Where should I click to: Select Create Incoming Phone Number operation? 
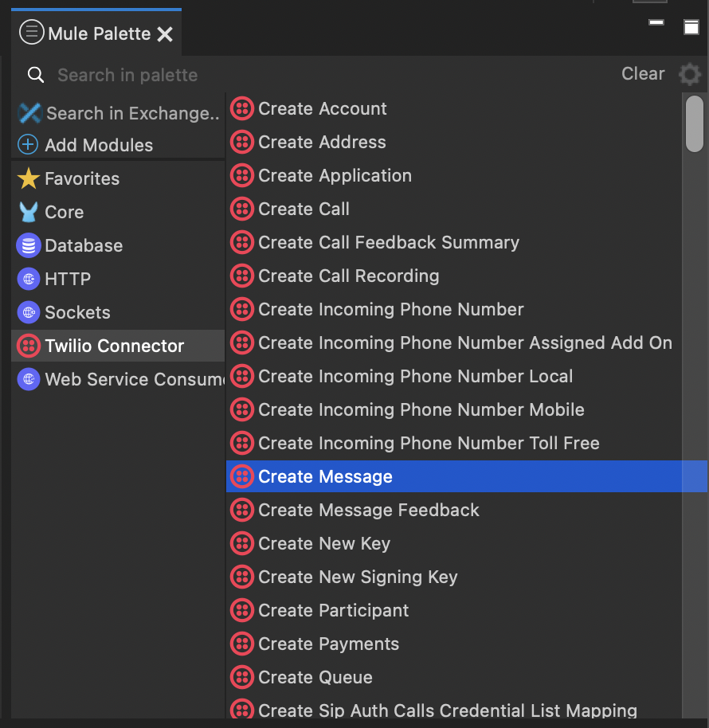[x=391, y=309]
